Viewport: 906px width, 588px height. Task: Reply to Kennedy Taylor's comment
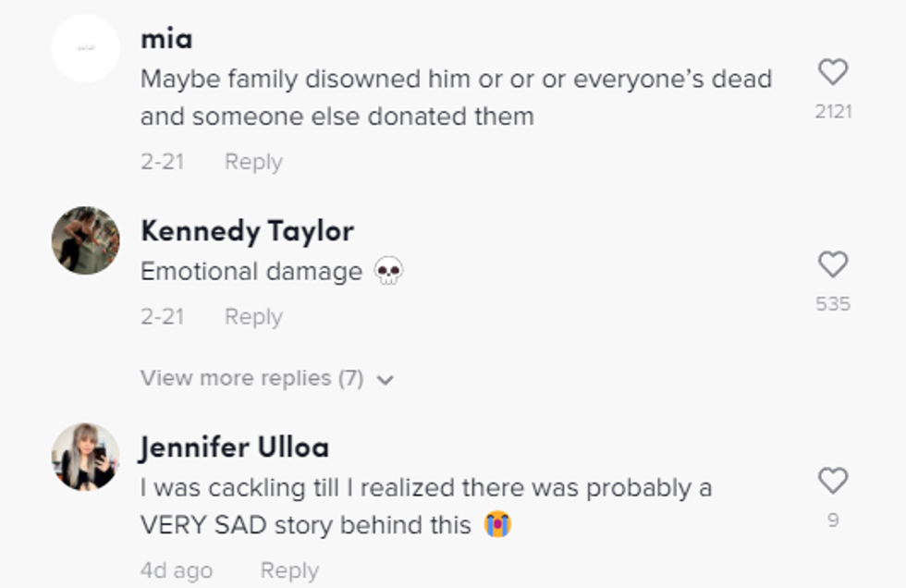point(253,316)
